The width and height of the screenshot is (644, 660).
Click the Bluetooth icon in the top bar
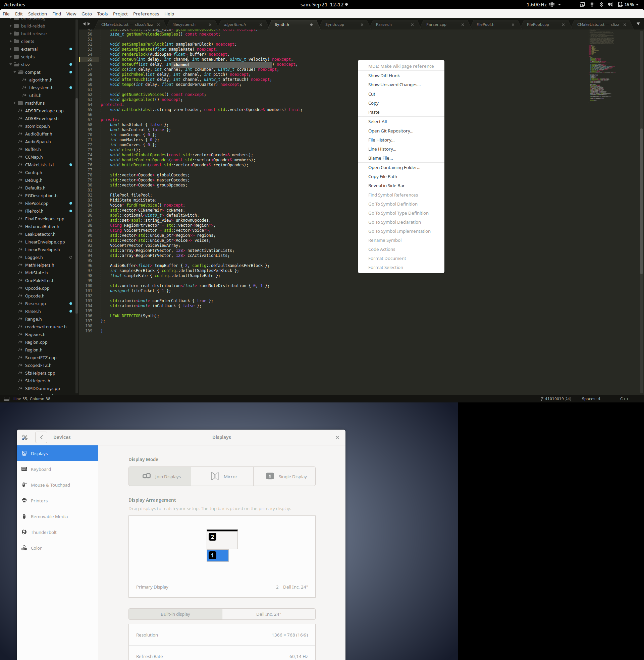[601, 4]
